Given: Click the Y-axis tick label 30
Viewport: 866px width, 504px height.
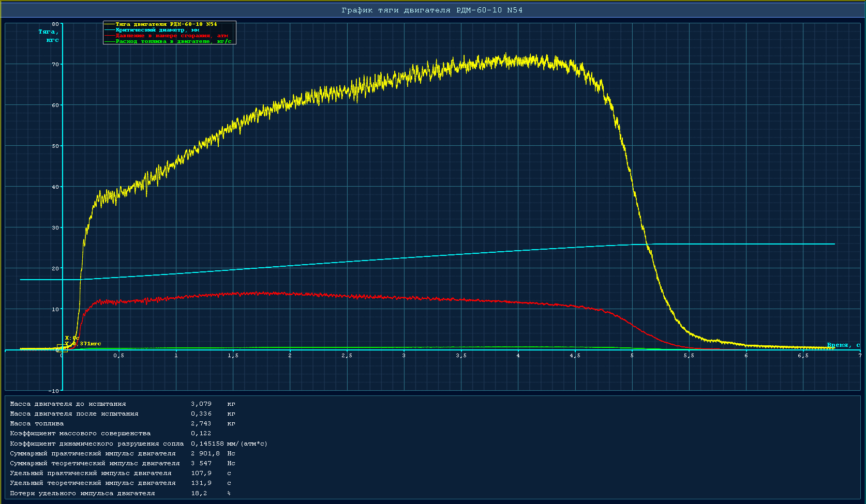Looking at the screenshot, I should (x=56, y=228).
